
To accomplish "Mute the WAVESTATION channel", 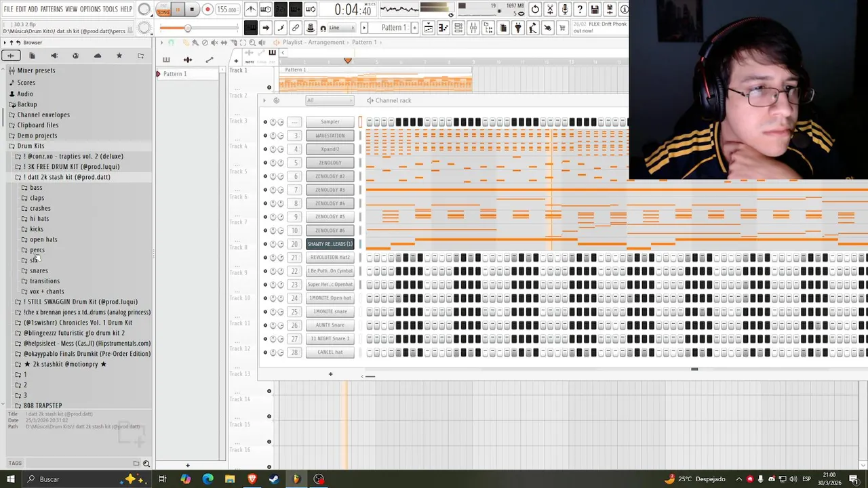I will click(265, 136).
